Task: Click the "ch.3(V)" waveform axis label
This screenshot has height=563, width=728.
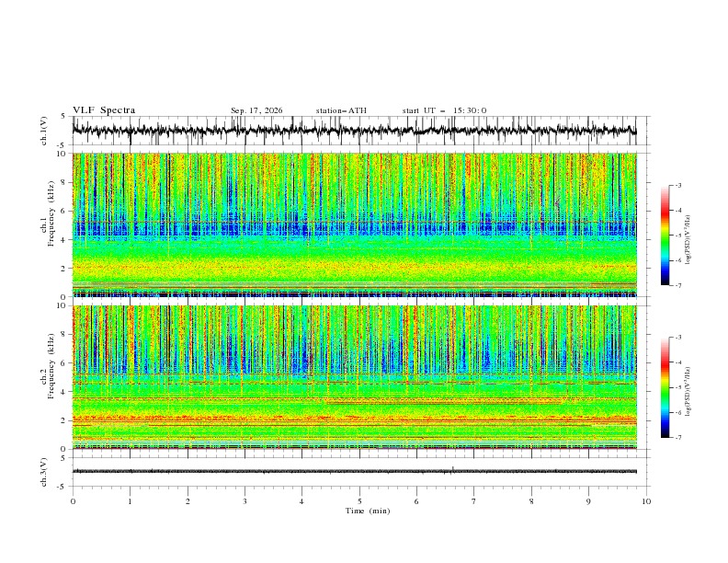Action: pyautogui.click(x=44, y=472)
